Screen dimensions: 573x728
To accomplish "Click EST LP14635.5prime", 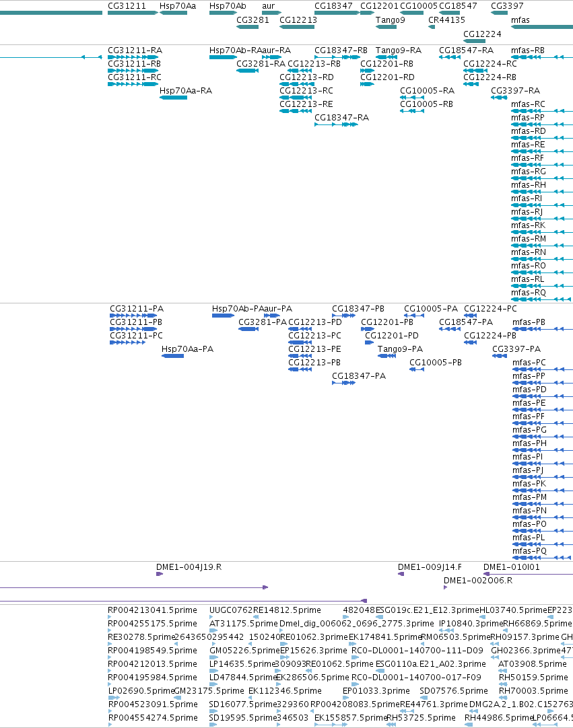I will coord(243,664).
